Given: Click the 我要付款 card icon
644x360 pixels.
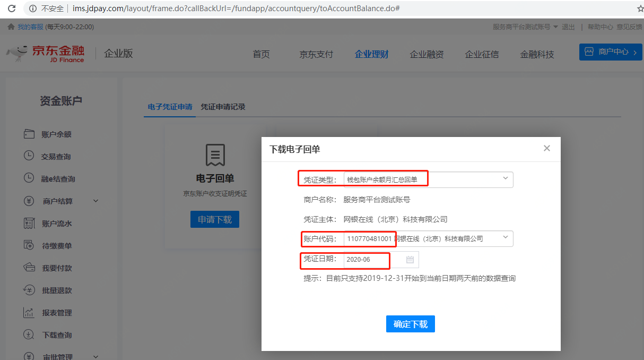Looking at the screenshot, I should (x=29, y=268).
